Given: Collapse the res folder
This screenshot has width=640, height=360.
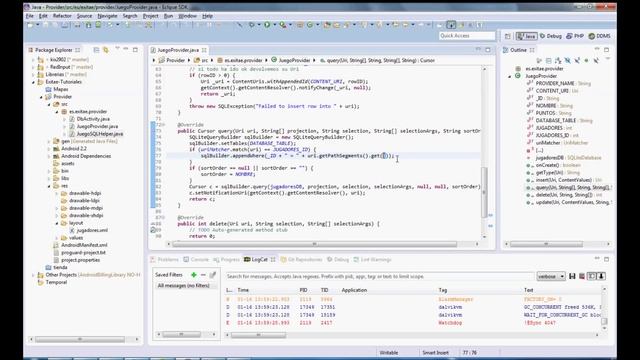Looking at the screenshot, I should 49,186.
